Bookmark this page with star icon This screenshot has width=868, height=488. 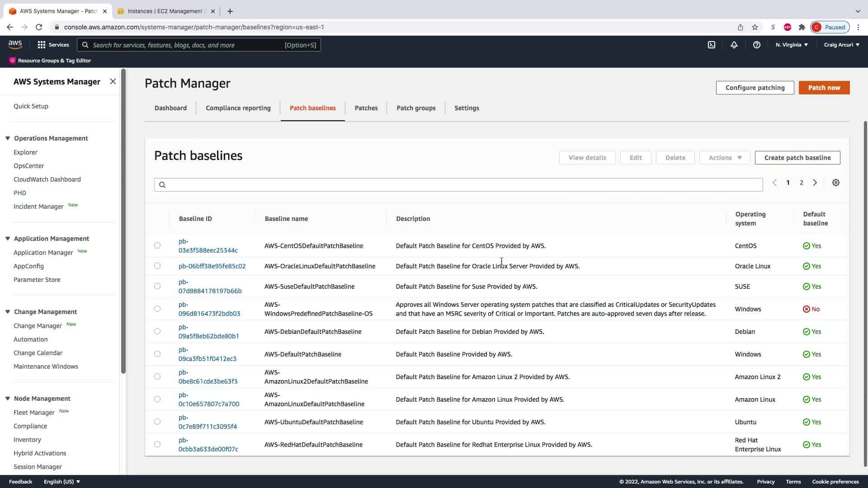755,27
